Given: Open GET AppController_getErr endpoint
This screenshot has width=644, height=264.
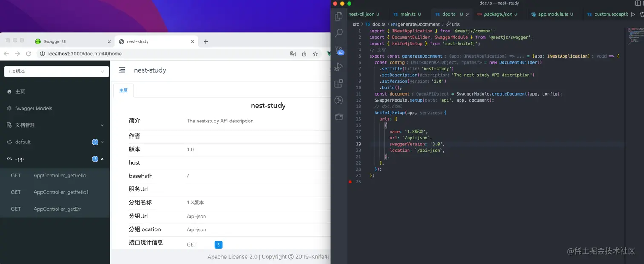Looking at the screenshot, I should pos(55,209).
